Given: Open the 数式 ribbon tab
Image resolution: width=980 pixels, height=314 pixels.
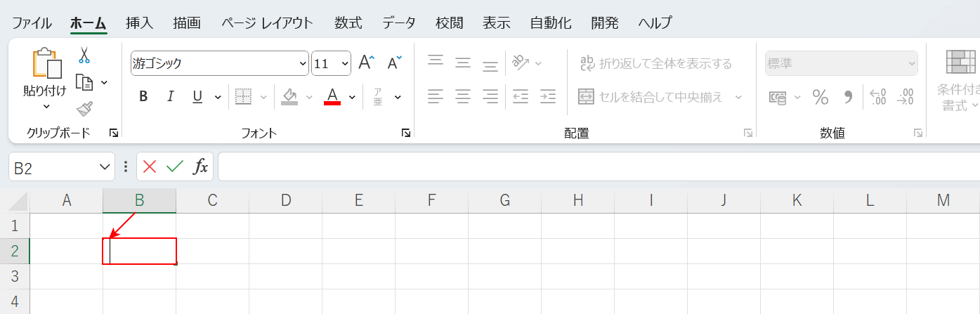Looking at the screenshot, I should click(348, 22).
